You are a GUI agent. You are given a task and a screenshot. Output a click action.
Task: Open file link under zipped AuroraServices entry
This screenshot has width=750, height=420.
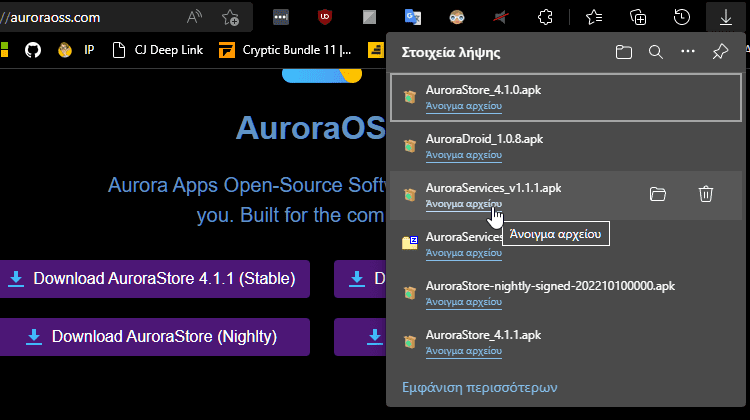[x=463, y=253]
